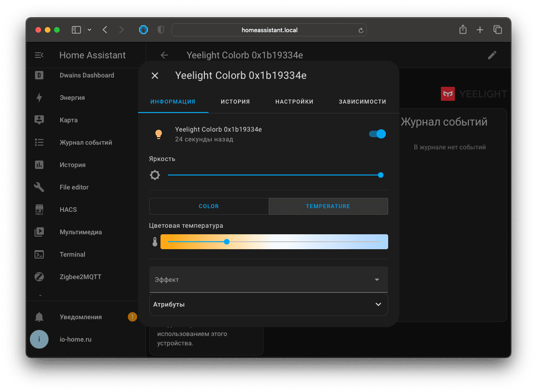Open Карта in sidebar
Viewport: 537px width, 392px height.
point(69,120)
